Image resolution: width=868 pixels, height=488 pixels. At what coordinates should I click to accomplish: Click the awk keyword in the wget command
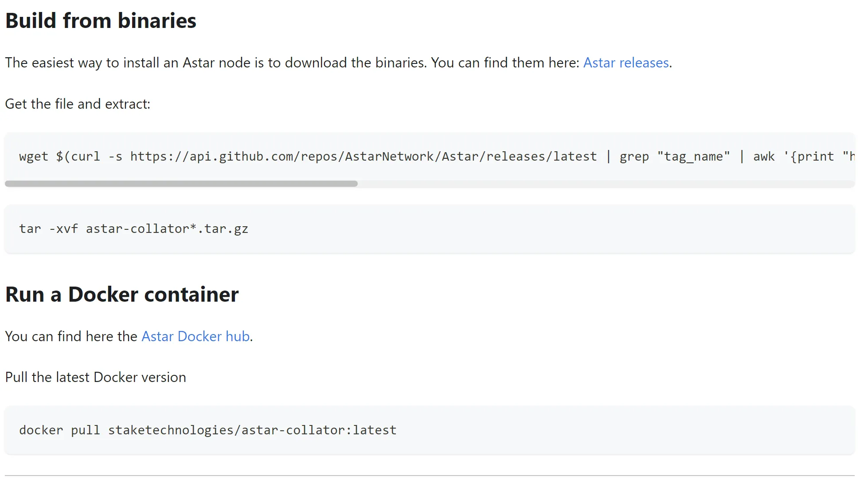763,157
